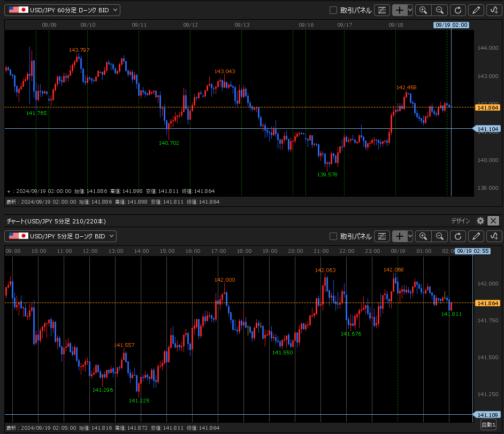
Task: Refresh the 60-minute chart
Action: click(x=458, y=10)
